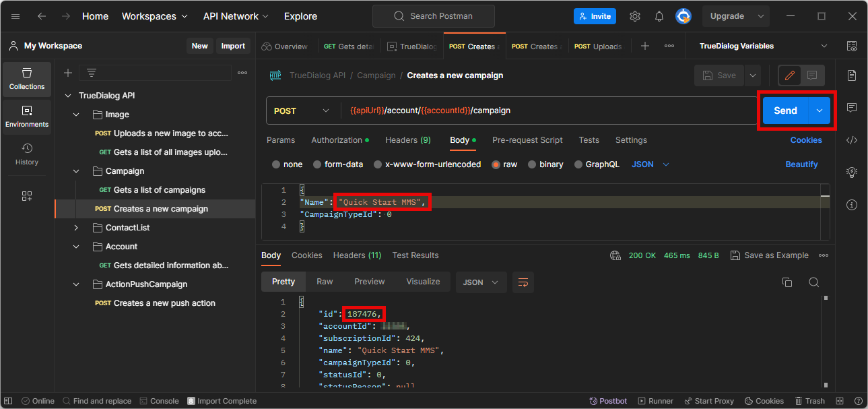The image size is (868, 409).
Task: Open the Test Results response tab
Action: click(x=415, y=255)
